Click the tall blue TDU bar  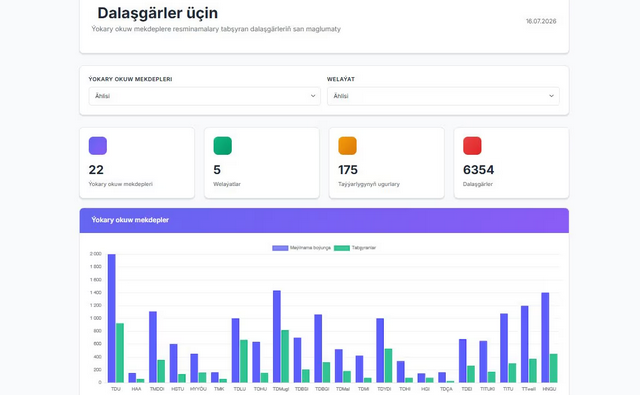tap(111, 318)
